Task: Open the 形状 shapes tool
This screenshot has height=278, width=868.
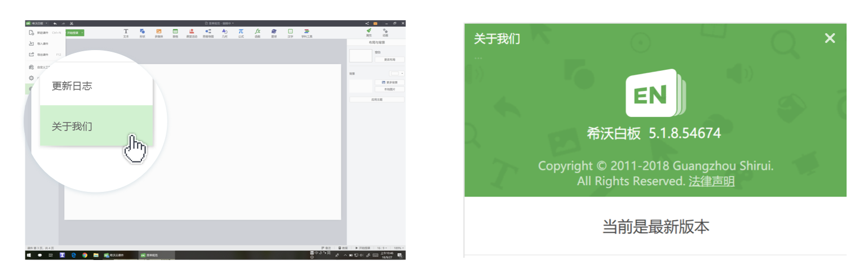Action: (x=142, y=33)
